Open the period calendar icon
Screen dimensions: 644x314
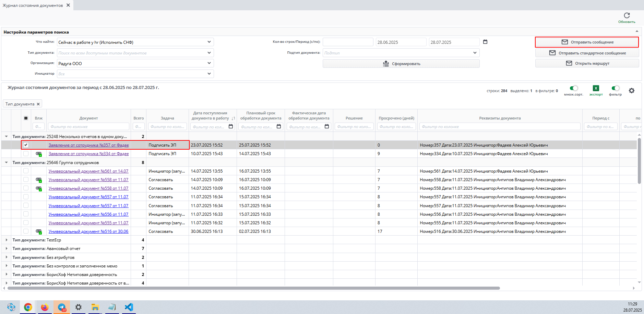pyautogui.click(x=485, y=42)
